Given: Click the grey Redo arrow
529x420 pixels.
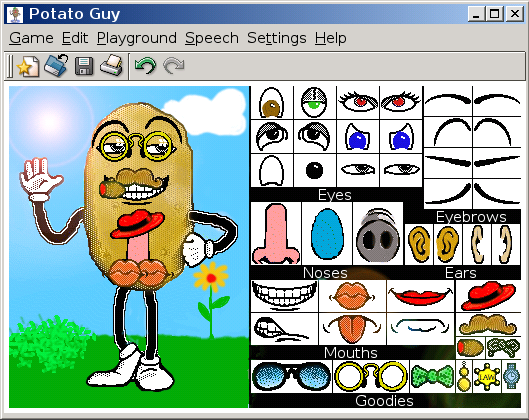Looking at the screenshot, I should click(173, 65).
